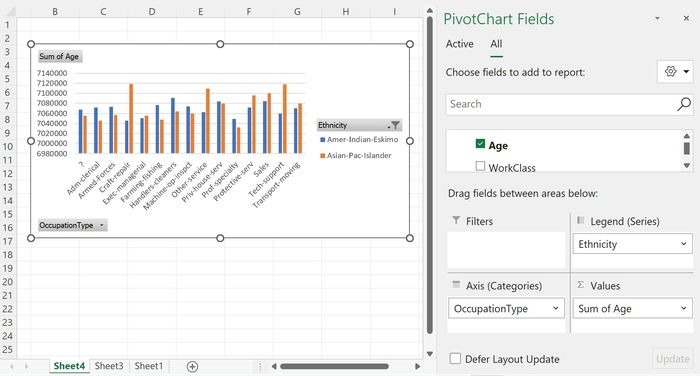
Task: Click the worksheet vertical scroll down arrow
Action: tap(429, 354)
